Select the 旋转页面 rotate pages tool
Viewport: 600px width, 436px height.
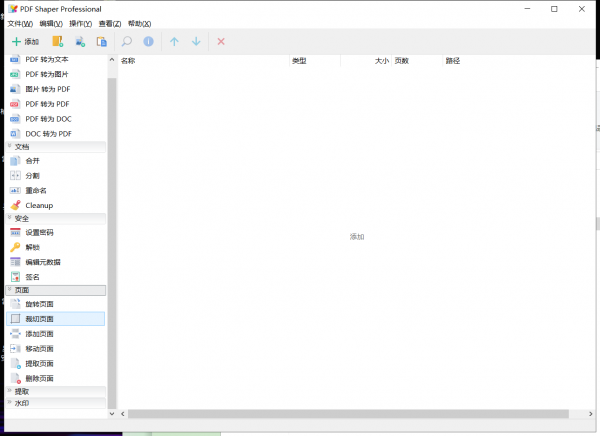56,304
